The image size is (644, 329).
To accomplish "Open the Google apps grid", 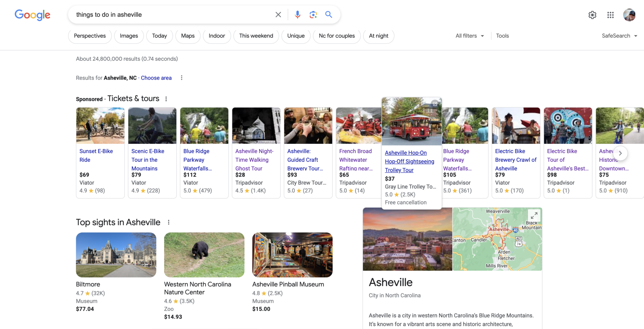I will (610, 15).
